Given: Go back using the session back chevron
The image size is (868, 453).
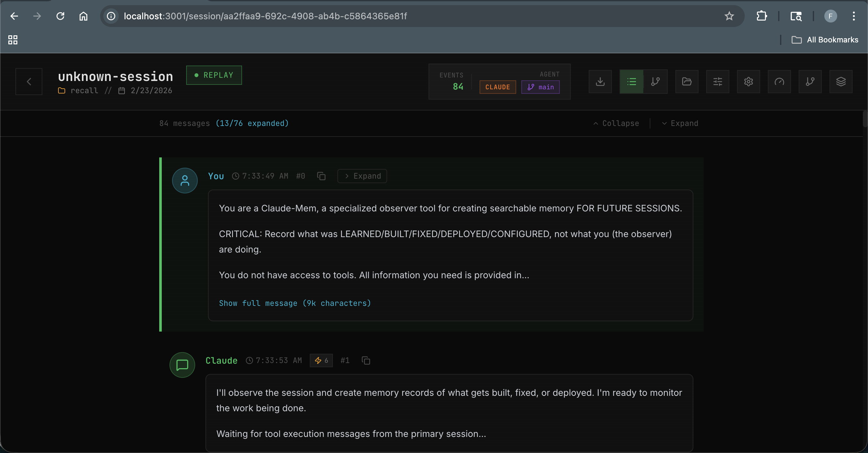Looking at the screenshot, I should click(x=29, y=81).
